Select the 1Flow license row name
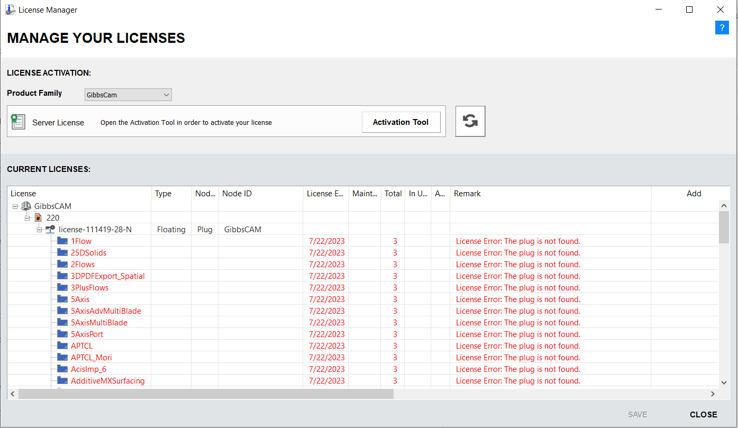 click(81, 241)
